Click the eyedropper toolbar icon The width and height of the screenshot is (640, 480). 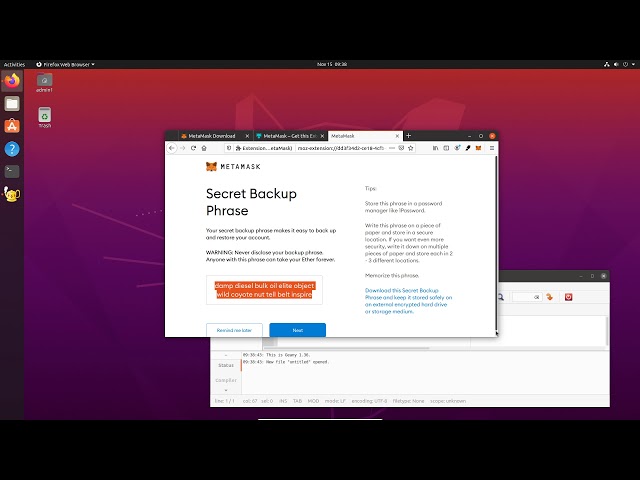click(468, 148)
